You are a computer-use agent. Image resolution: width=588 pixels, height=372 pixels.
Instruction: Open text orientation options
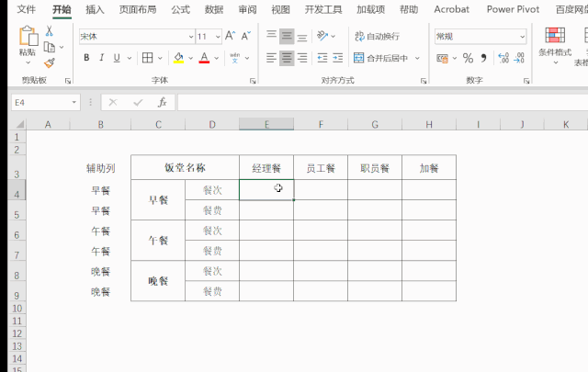[322, 36]
